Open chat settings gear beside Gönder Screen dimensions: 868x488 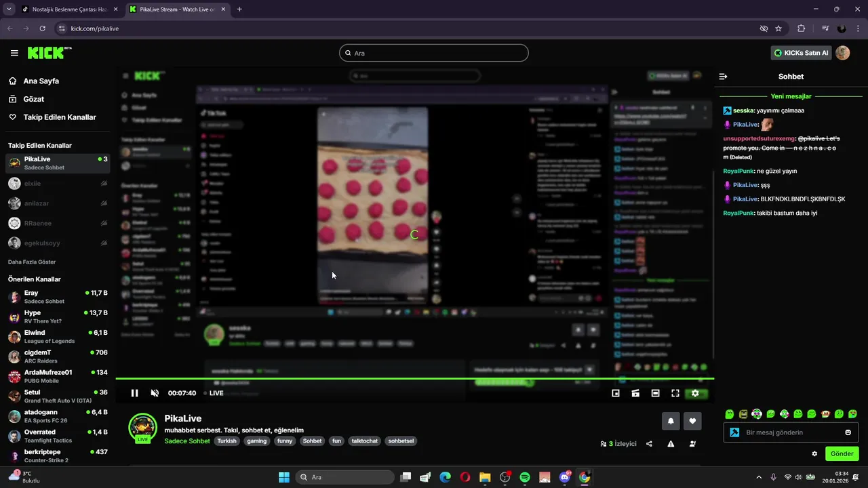(x=814, y=453)
